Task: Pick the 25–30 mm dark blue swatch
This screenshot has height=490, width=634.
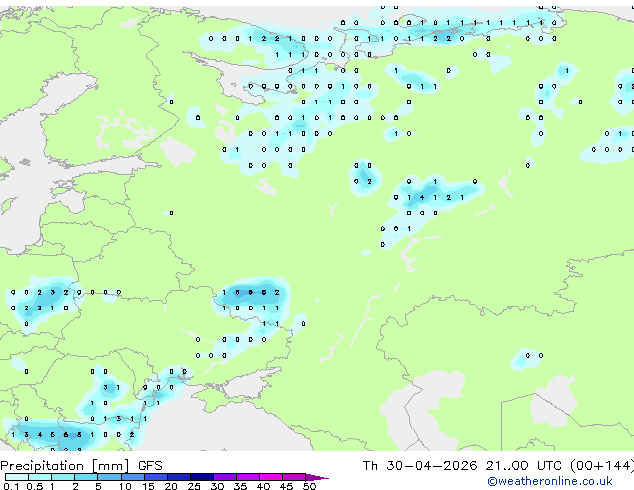Action: pos(201,477)
